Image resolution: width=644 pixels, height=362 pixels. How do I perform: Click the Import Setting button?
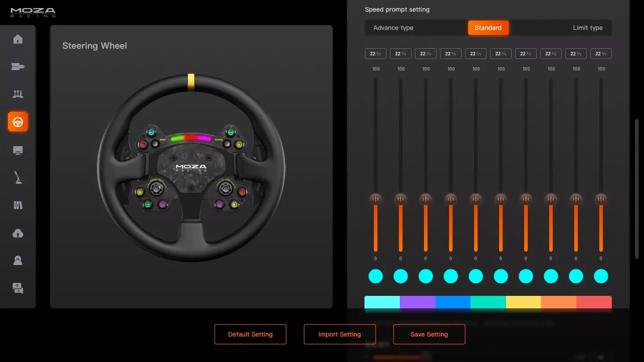pos(340,334)
